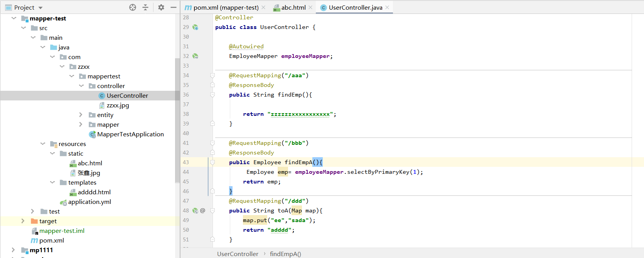This screenshot has height=258, width=644.
Task: Select application.yml in the project tree
Action: click(89, 202)
